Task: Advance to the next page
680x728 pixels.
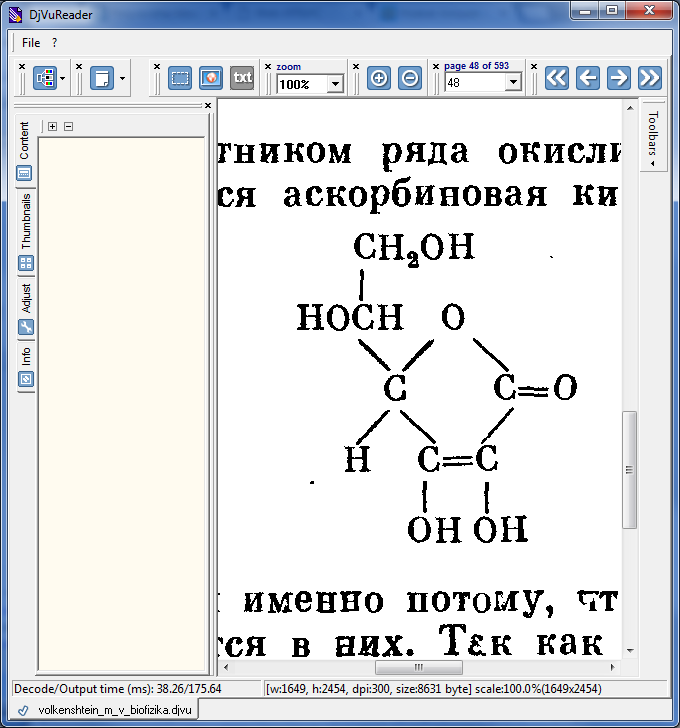Action: (x=619, y=78)
